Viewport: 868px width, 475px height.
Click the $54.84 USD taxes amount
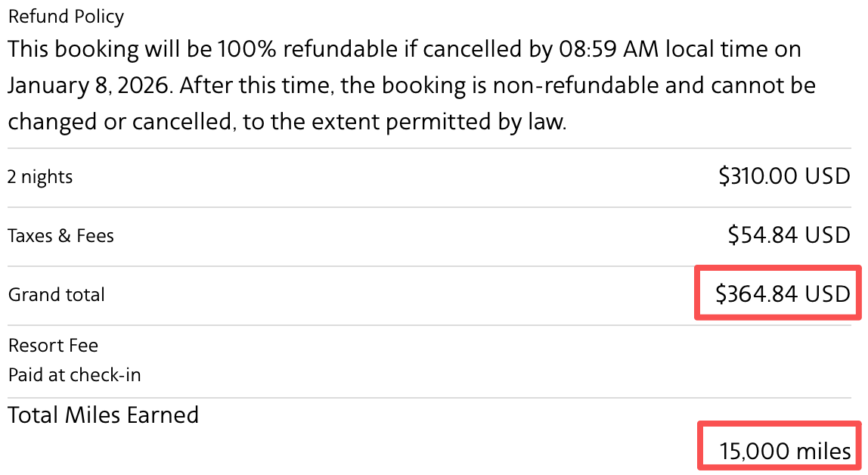pyautogui.click(x=789, y=236)
